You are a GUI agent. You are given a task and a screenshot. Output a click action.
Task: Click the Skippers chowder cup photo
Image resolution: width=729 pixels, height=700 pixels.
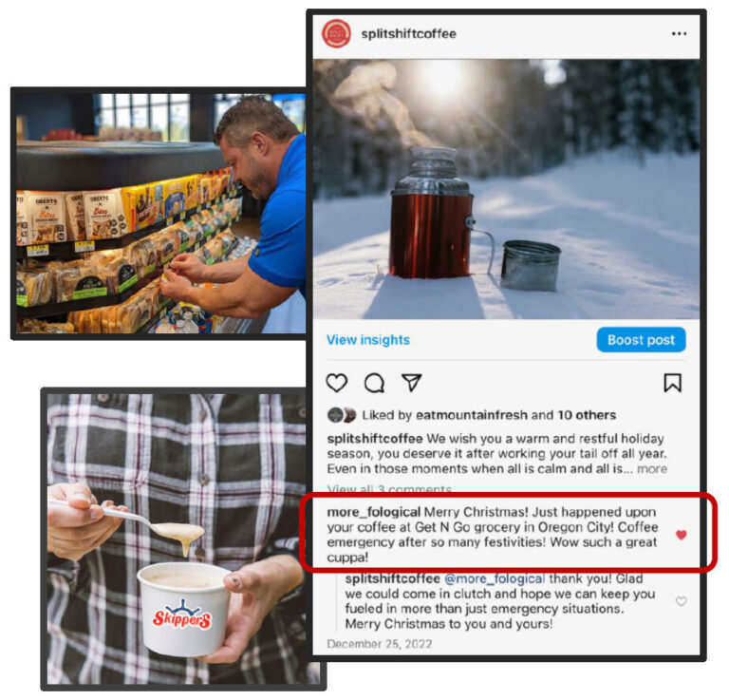[x=183, y=539]
